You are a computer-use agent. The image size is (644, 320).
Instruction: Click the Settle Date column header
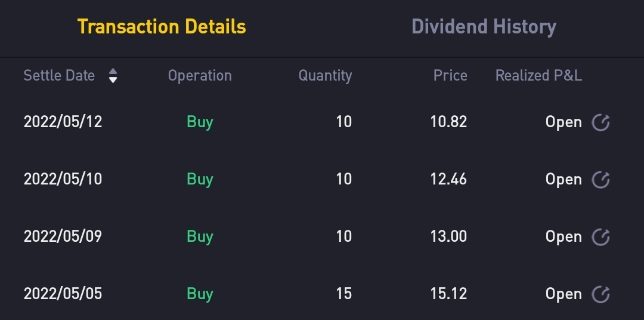coord(59,76)
